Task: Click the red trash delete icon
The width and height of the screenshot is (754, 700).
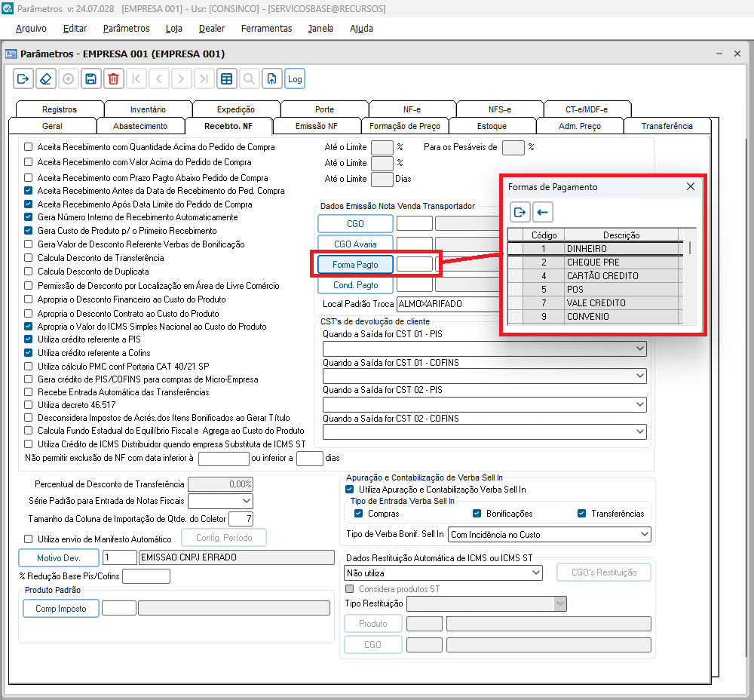Action: coord(114,79)
